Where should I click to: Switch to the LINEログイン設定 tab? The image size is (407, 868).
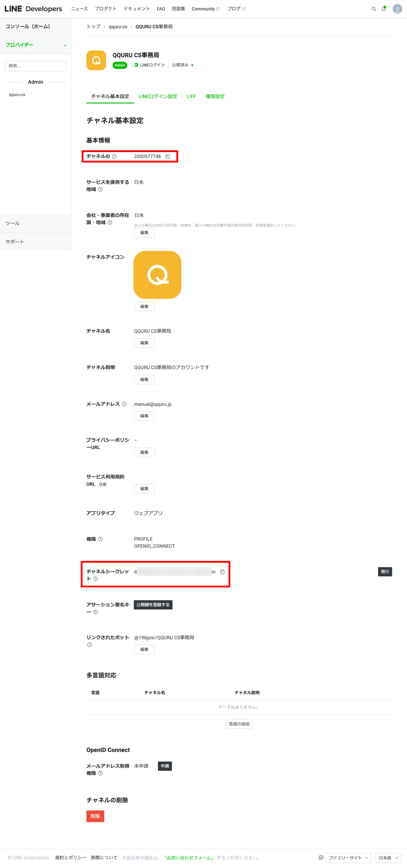pos(158,96)
